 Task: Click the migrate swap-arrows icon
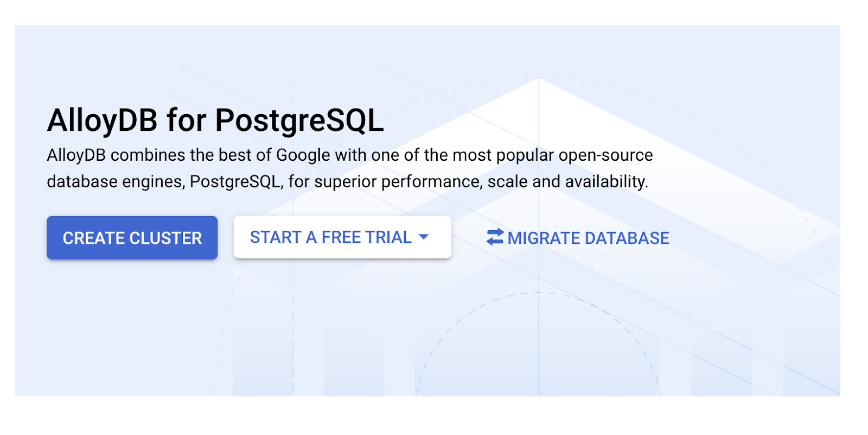pos(495,237)
